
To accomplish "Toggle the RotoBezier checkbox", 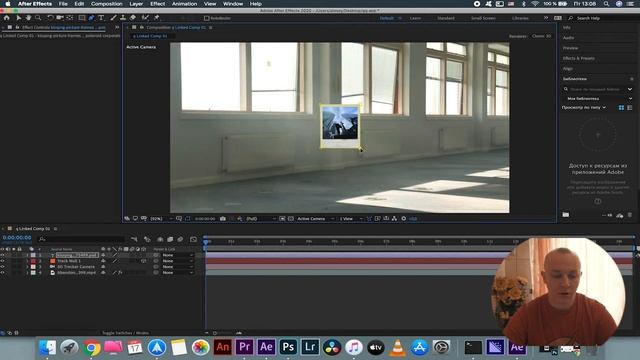I will 207,18.
